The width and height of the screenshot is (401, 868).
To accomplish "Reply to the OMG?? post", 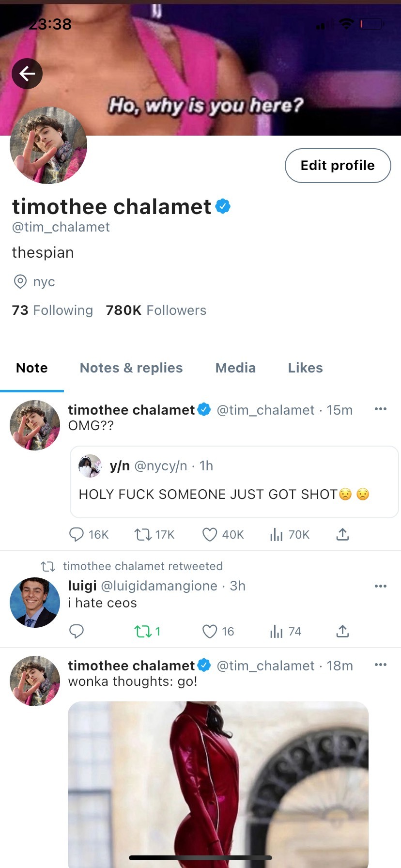I will pyautogui.click(x=77, y=534).
